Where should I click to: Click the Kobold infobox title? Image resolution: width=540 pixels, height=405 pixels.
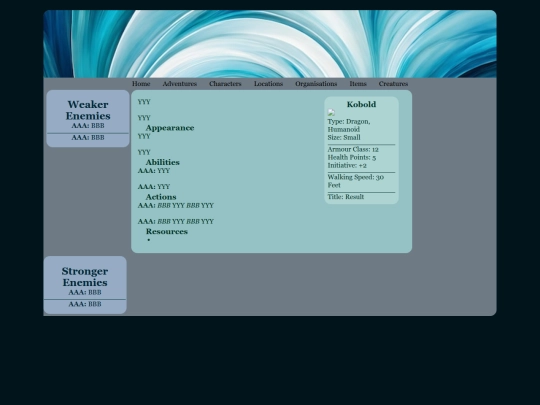[361, 104]
